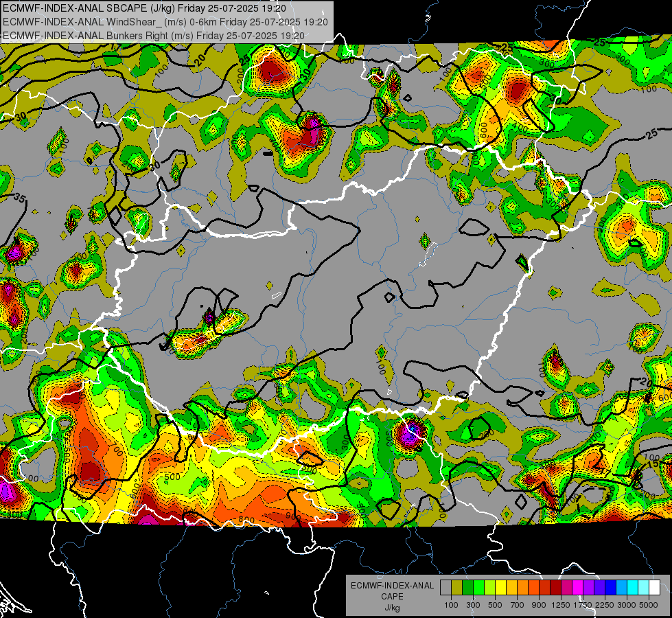672x618 pixels.
Task: Click the 1750 value on the legend scale
Action: (x=583, y=605)
